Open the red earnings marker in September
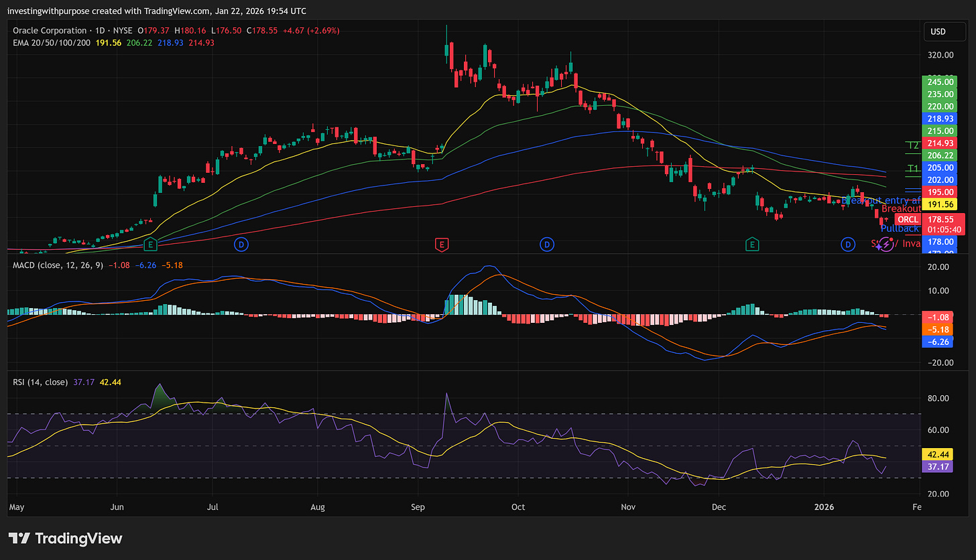The image size is (976, 560). [x=441, y=245]
